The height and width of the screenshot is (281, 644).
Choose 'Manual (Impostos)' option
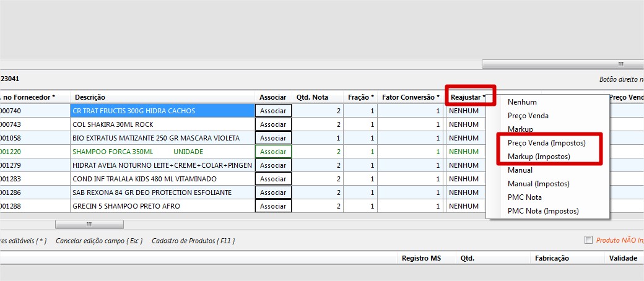coord(538,184)
